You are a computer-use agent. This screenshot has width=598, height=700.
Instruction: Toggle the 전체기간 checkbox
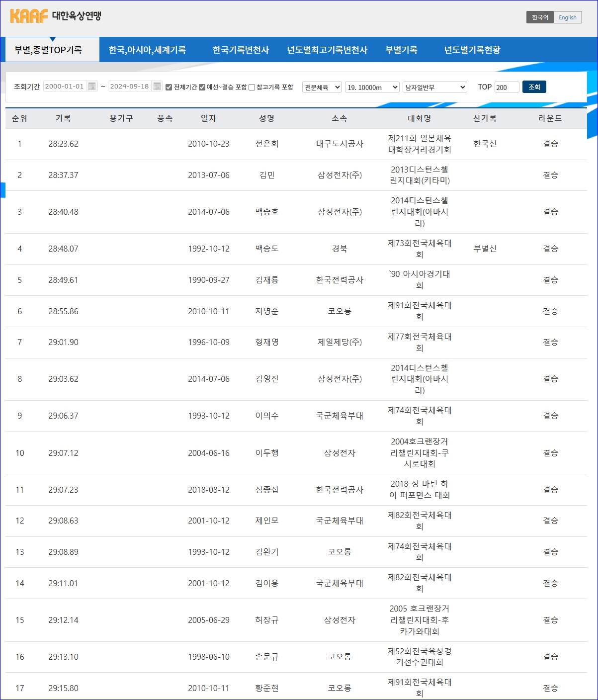(169, 87)
